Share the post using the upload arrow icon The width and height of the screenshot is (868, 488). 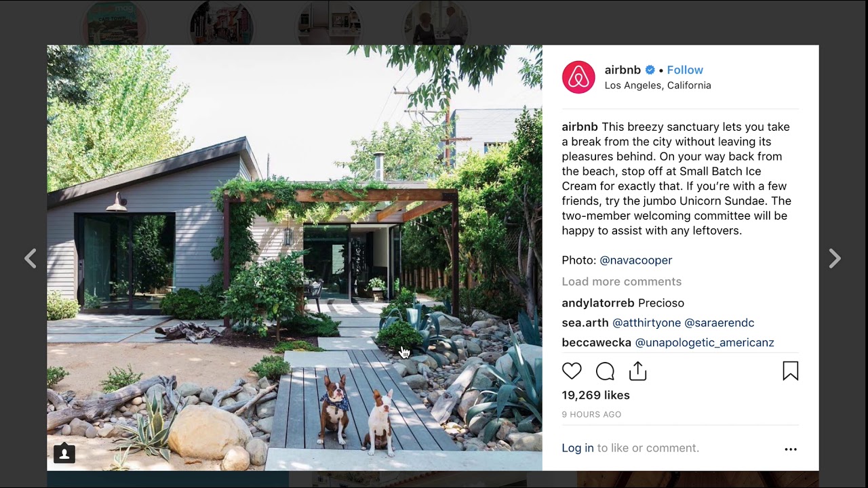(638, 370)
